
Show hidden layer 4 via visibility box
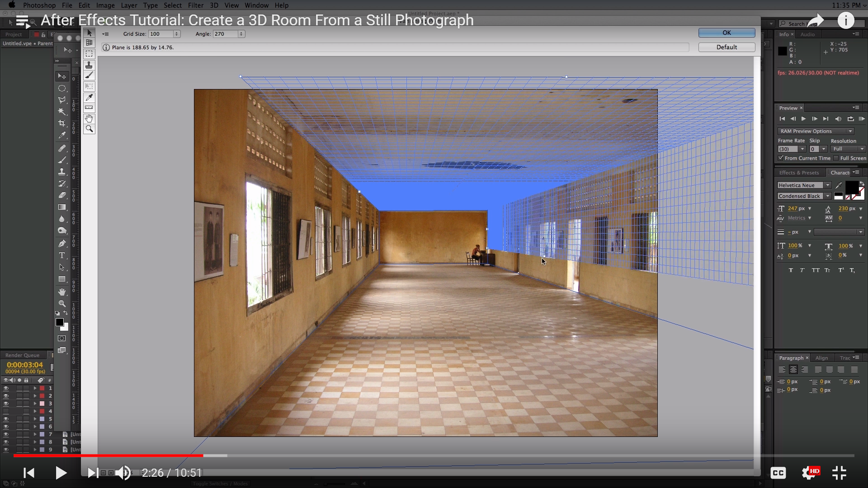pos(6,411)
